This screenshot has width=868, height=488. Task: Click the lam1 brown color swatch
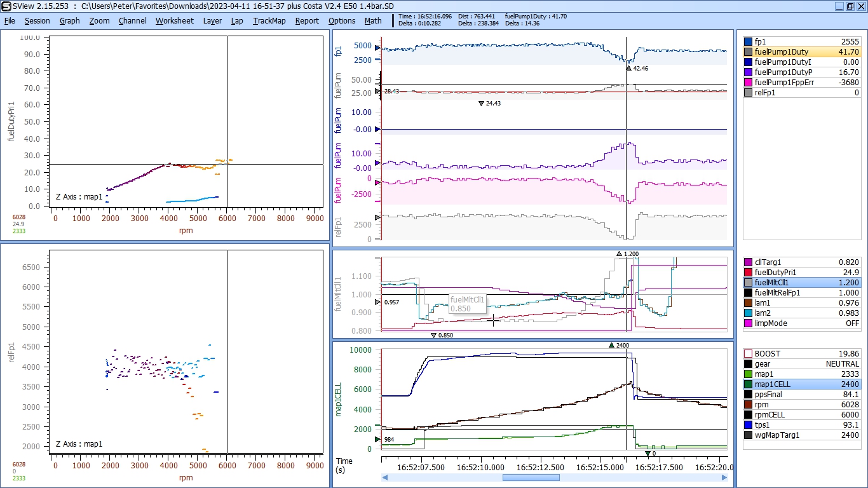pos(748,303)
